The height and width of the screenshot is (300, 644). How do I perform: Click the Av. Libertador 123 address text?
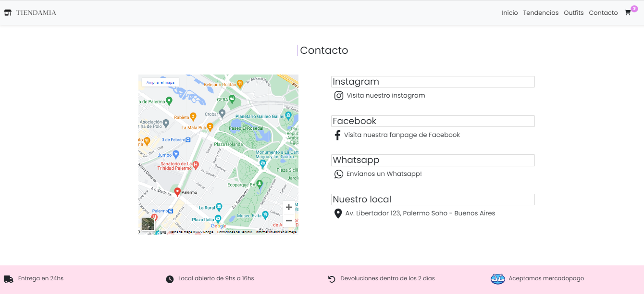click(x=420, y=213)
